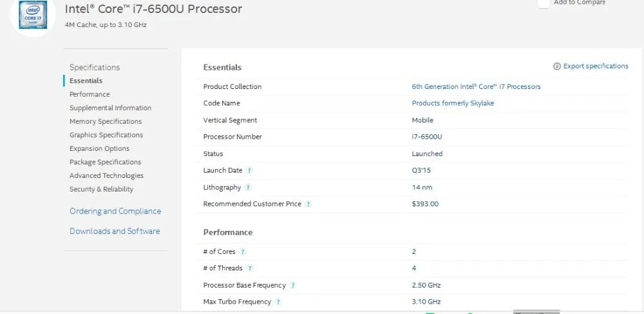Click help icon next to # of Threads
The height and width of the screenshot is (314, 644).
249,268
